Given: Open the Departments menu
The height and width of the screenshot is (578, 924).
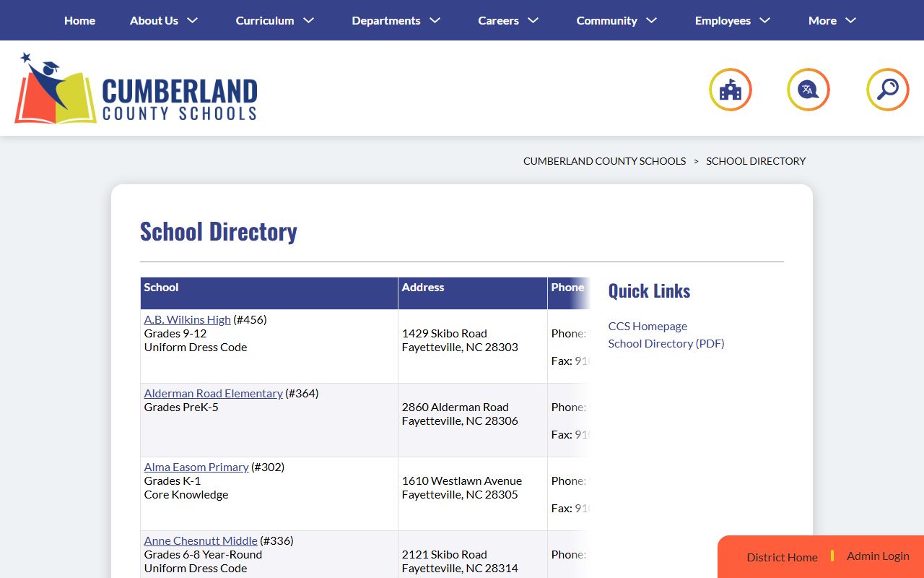Looking at the screenshot, I should (x=386, y=20).
